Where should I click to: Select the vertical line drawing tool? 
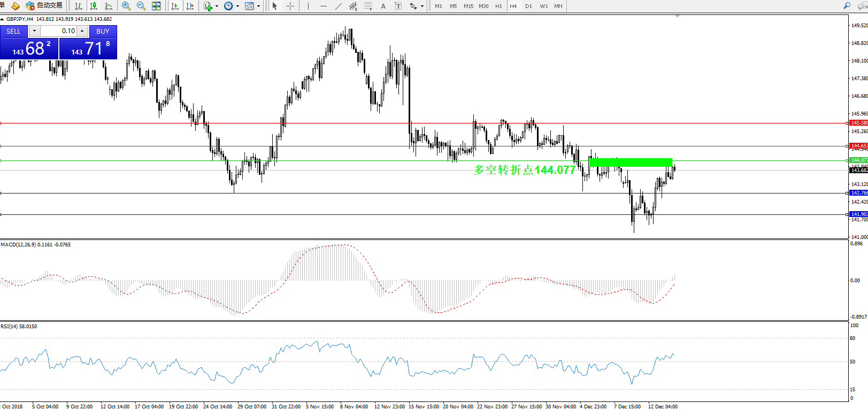(x=308, y=6)
